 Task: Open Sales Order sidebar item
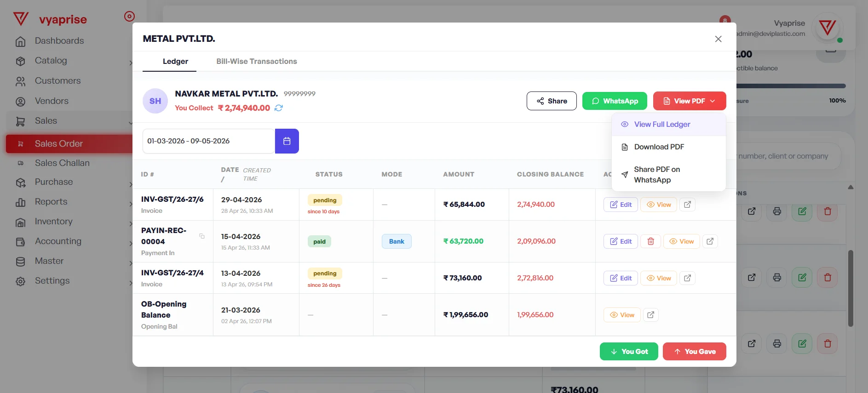tap(69, 144)
